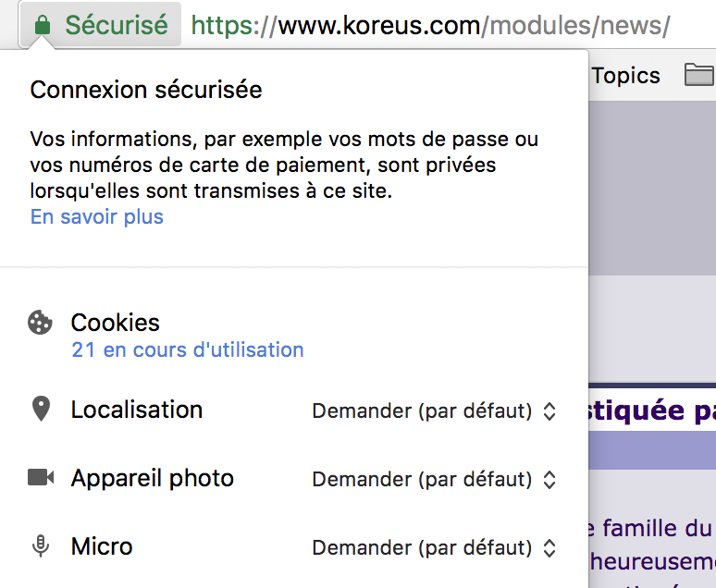716x588 pixels.
Task: Open the Micro permission dropdown
Action: coord(434,548)
